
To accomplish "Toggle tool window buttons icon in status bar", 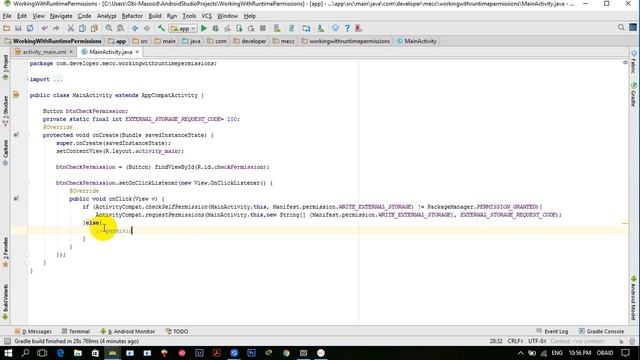I will click(x=7, y=341).
